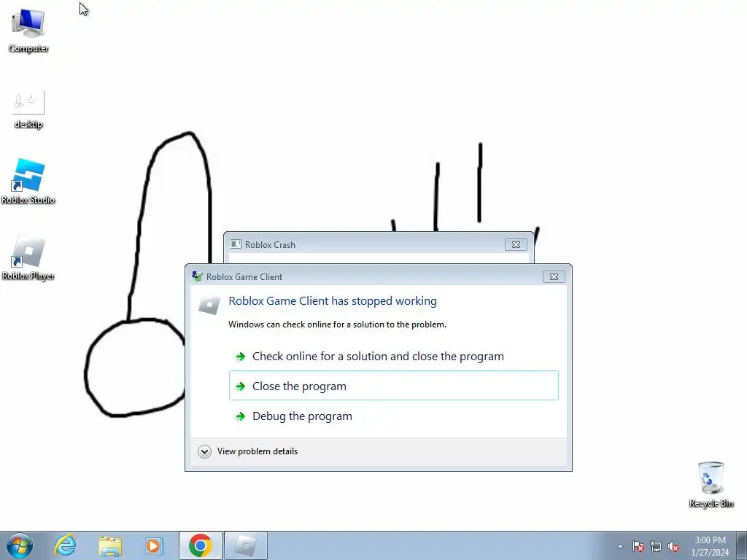Image resolution: width=747 pixels, height=560 pixels.
Task: Select the Roblox Player shortcut
Action: [28, 257]
